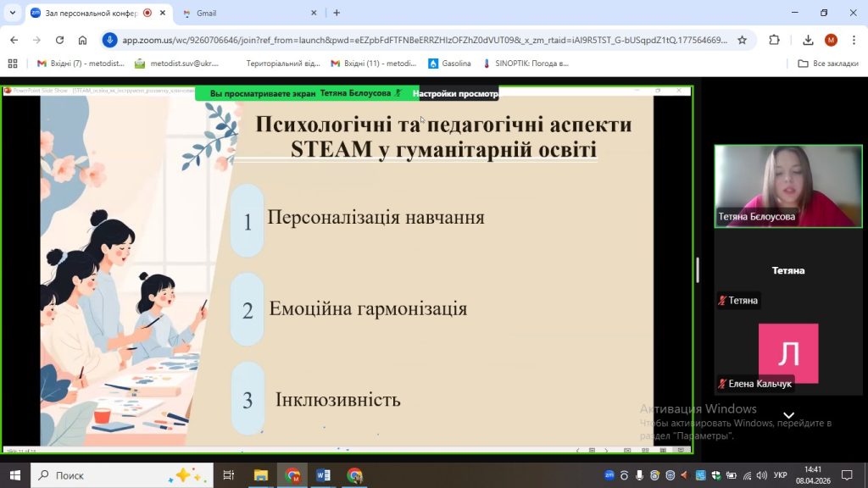Open 'Все закладки' bookmarks folder
This screenshot has height=488, width=868.
click(828, 64)
